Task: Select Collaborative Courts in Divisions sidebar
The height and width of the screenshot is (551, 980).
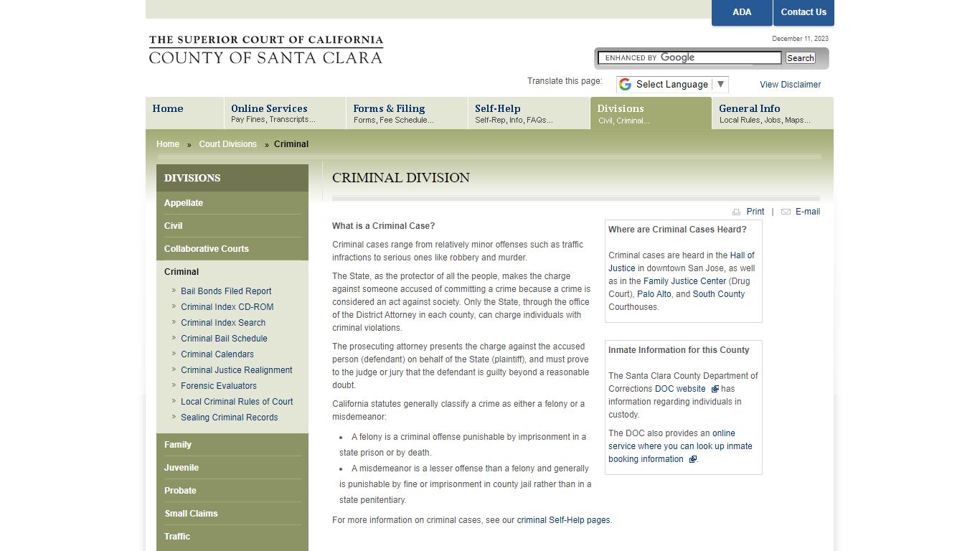Action: [232, 249]
